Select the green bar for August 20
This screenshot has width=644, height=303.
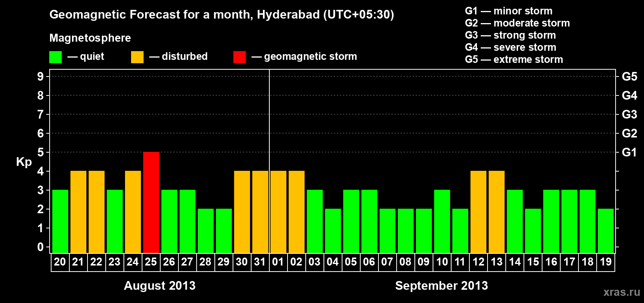(x=60, y=222)
